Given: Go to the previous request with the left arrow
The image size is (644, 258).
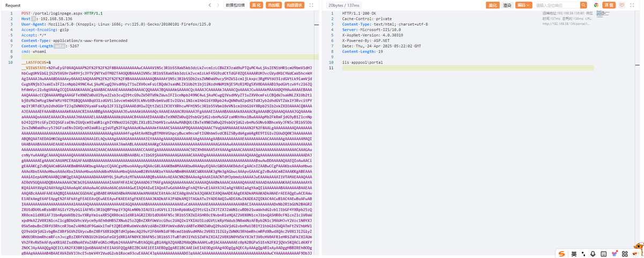Looking at the screenshot, I should point(210,5).
